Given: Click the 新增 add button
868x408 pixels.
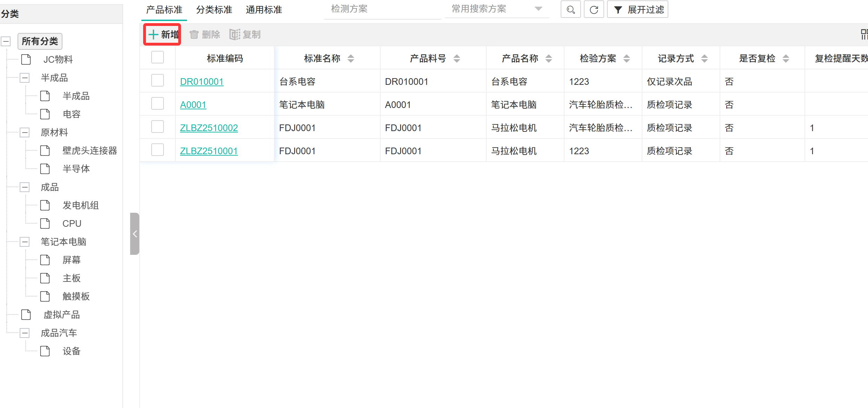Looking at the screenshot, I should click(x=162, y=34).
